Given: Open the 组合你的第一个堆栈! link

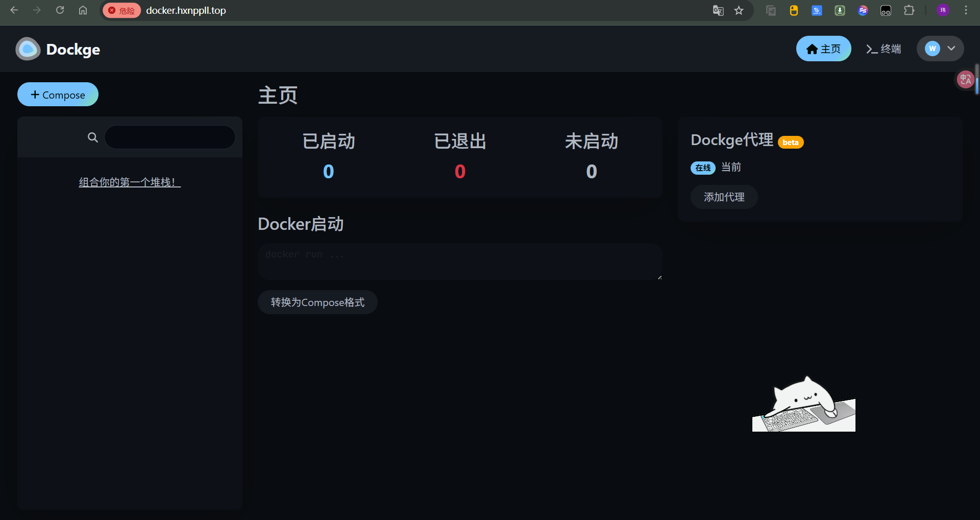Looking at the screenshot, I should (130, 182).
